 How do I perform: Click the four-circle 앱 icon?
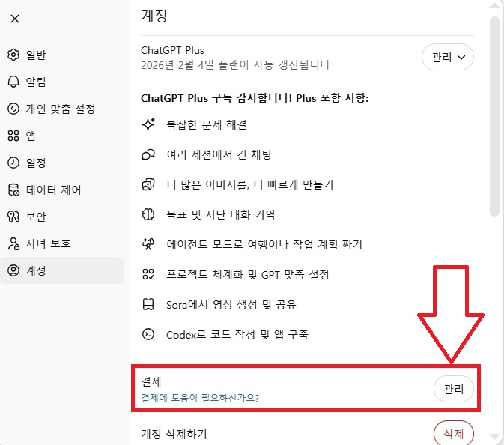(13, 136)
